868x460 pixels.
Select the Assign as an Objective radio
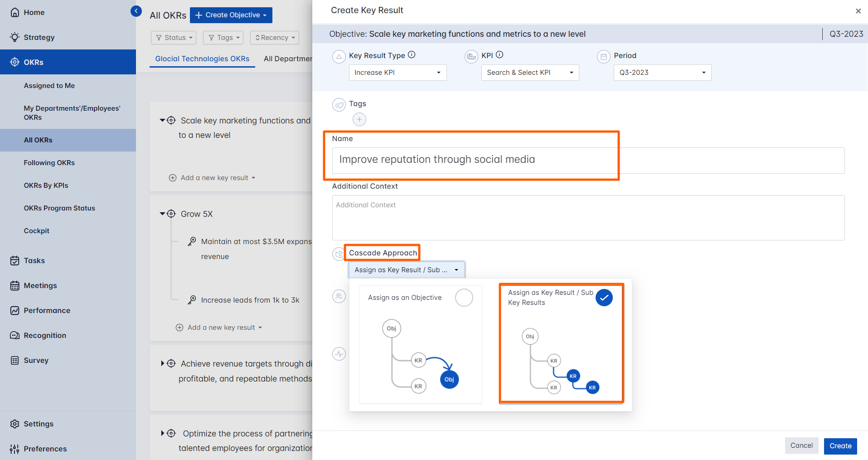coord(464,298)
